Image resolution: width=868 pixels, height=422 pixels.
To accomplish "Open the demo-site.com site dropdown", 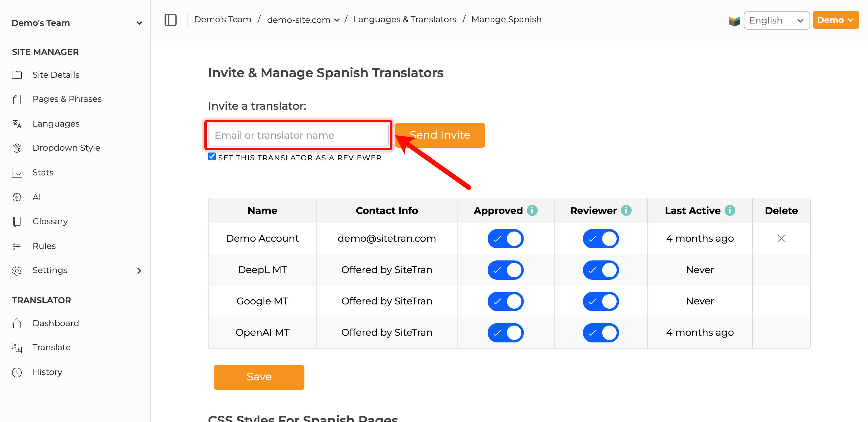I will coord(303,20).
